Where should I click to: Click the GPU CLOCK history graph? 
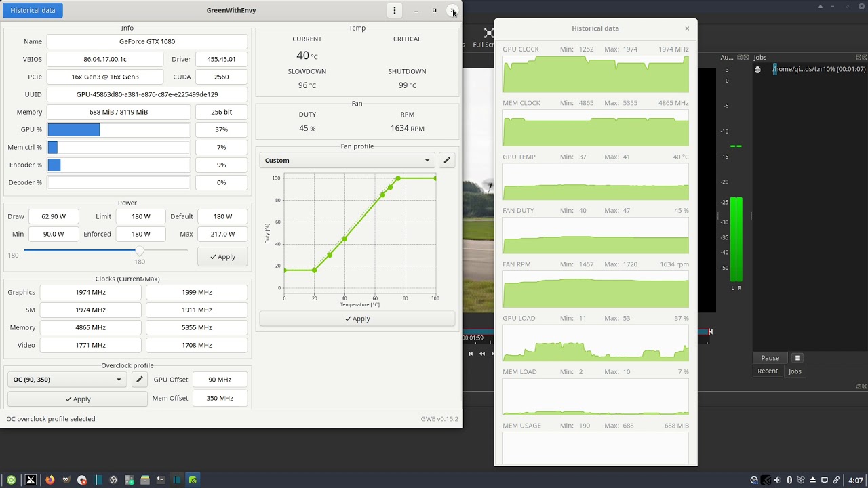tap(595, 74)
